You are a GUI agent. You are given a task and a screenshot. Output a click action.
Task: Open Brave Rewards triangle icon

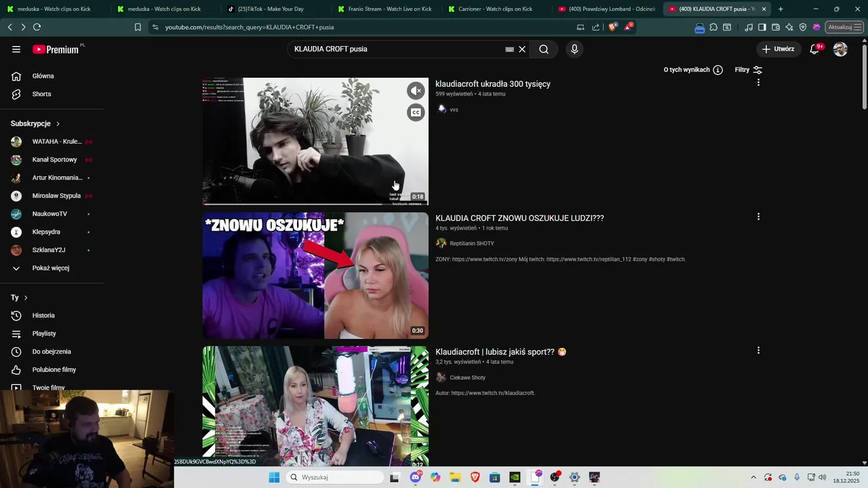tap(629, 27)
